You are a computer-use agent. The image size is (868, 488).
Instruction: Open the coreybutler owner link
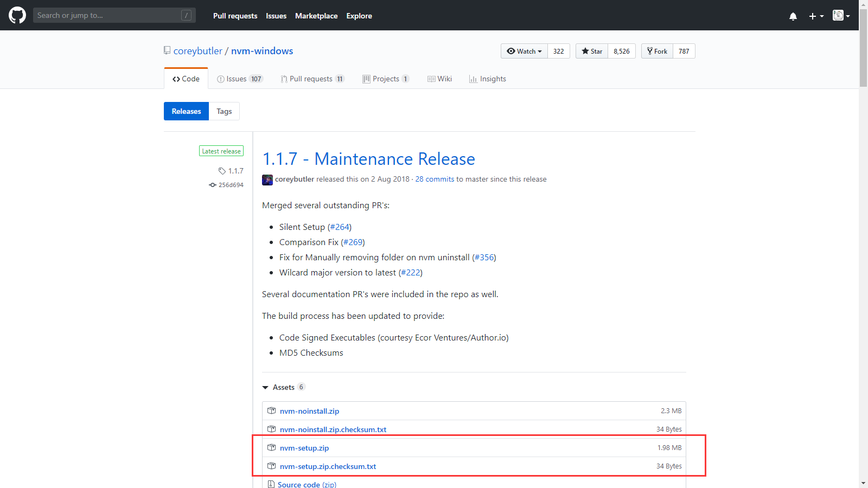pos(197,50)
